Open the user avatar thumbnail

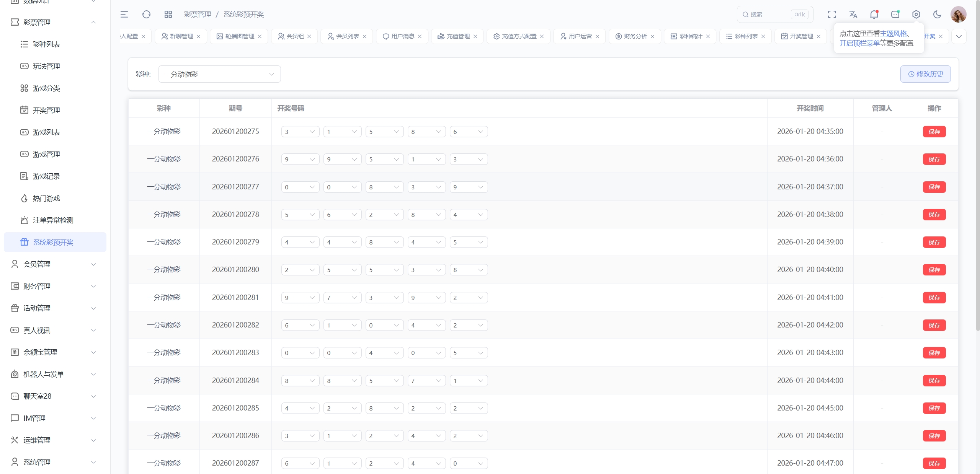(958, 15)
